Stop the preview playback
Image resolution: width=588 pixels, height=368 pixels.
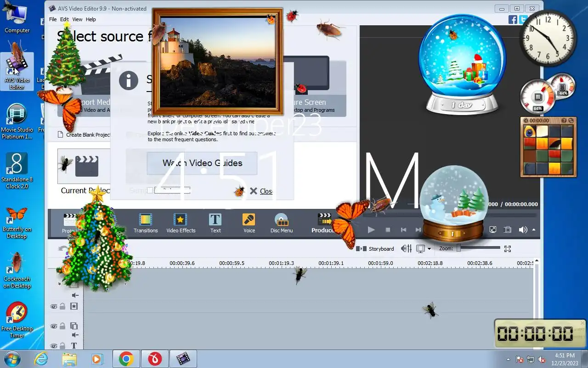[388, 230]
